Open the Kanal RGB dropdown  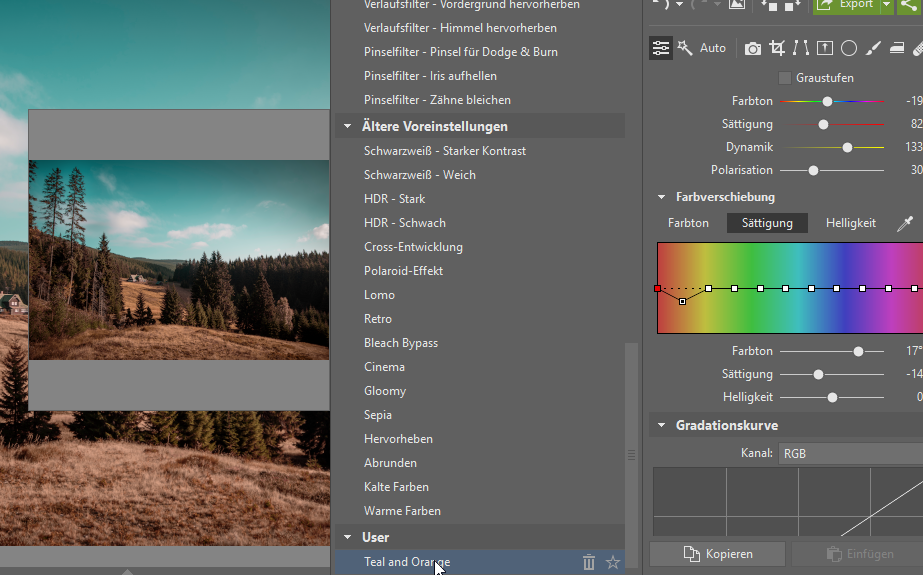pyautogui.click(x=851, y=454)
